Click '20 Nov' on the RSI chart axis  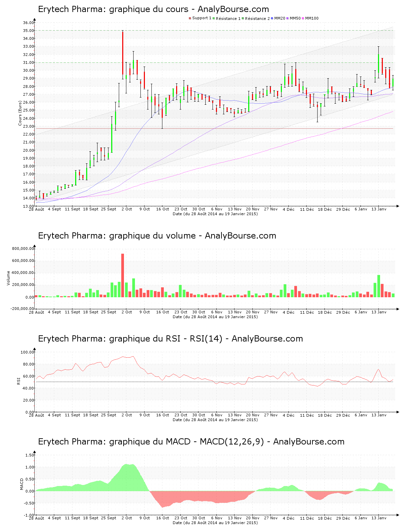tap(253, 415)
